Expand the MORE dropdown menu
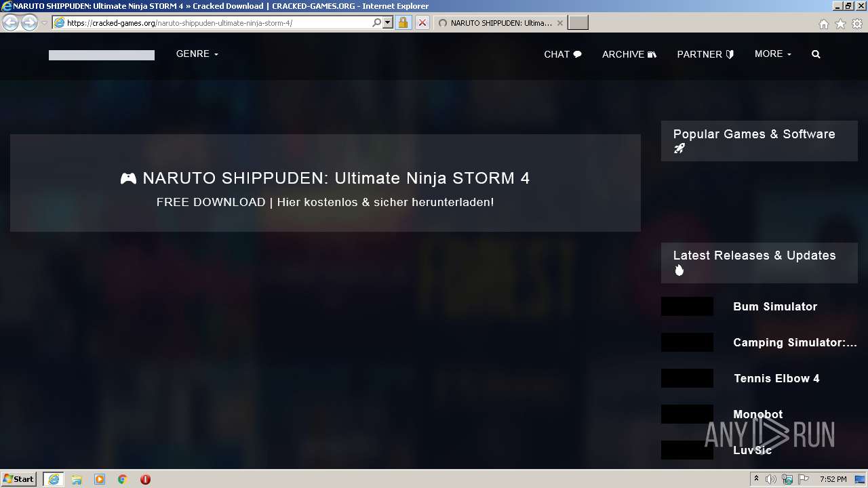Viewport: 868px width, 488px height. (773, 54)
